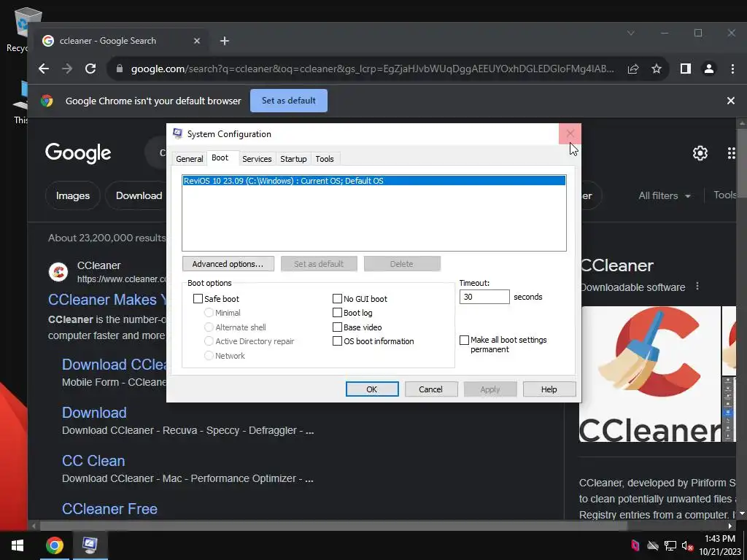Click the Chrome icon on the taskbar
This screenshot has width=747, height=560.
point(54,545)
